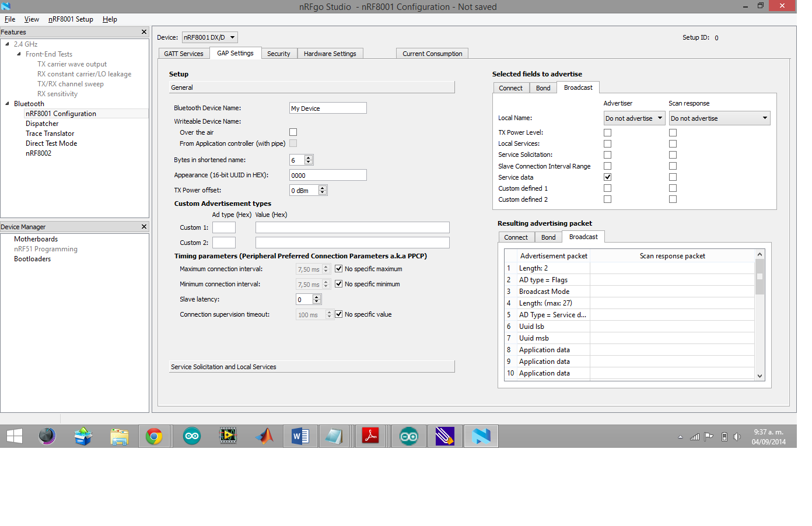Check the battery status tray icon
This screenshot has height=526, width=812.
(724, 437)
